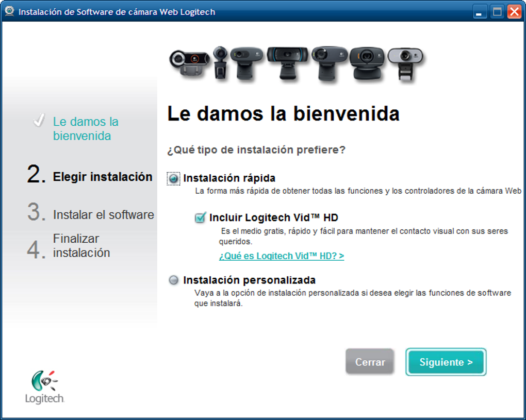Open the ¿Qué es Logitech Vid HD? link
Image resolution: width=526 pixels, height=420 pixels.
coord(282,256)
